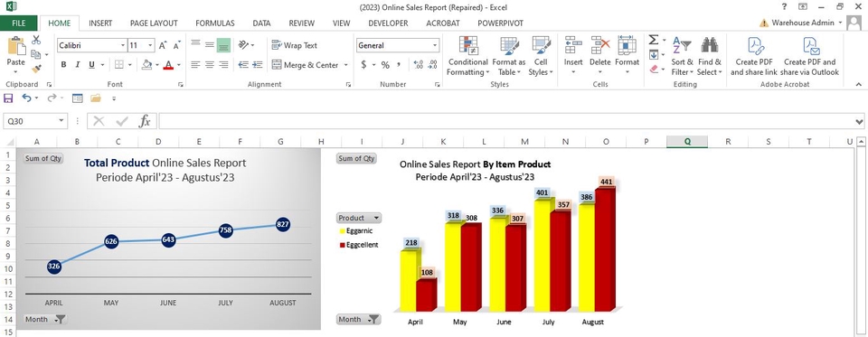868x337 pixels.
Task: Click the Cut scissors icon
Action: (36, 40)
